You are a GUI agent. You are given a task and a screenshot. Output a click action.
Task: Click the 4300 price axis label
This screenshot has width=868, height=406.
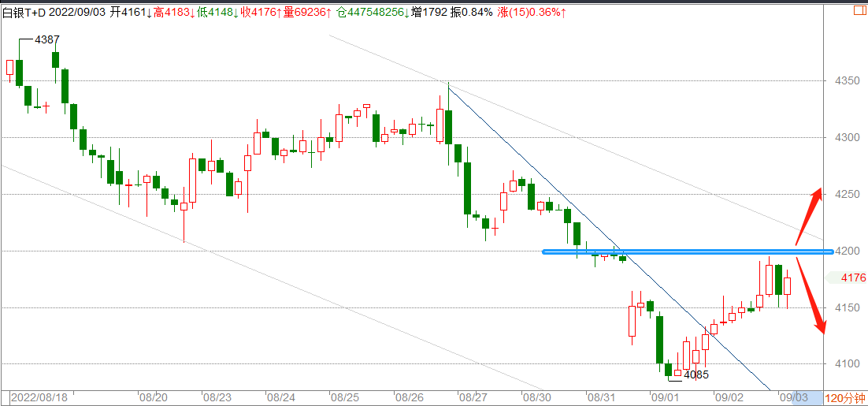point(847,137)
